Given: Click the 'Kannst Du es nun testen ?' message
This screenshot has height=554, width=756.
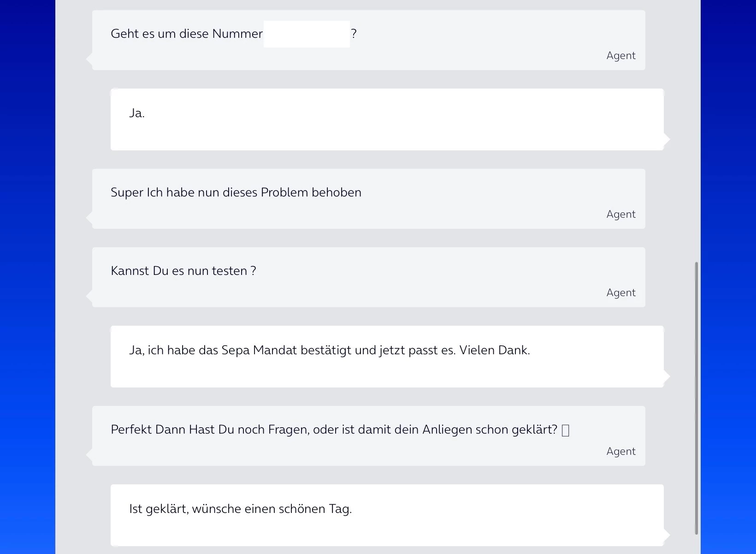Looking at the screenshot, I should tap(183, 271).
